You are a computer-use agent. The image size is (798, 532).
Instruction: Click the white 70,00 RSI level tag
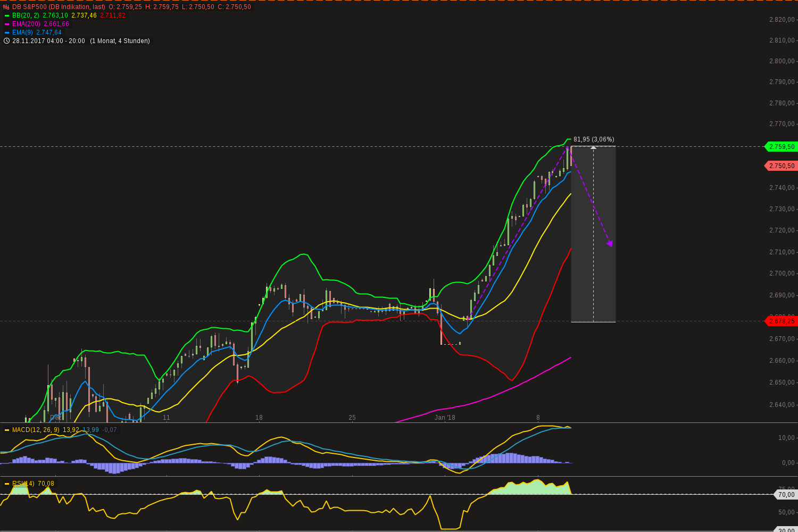(785, 495)
